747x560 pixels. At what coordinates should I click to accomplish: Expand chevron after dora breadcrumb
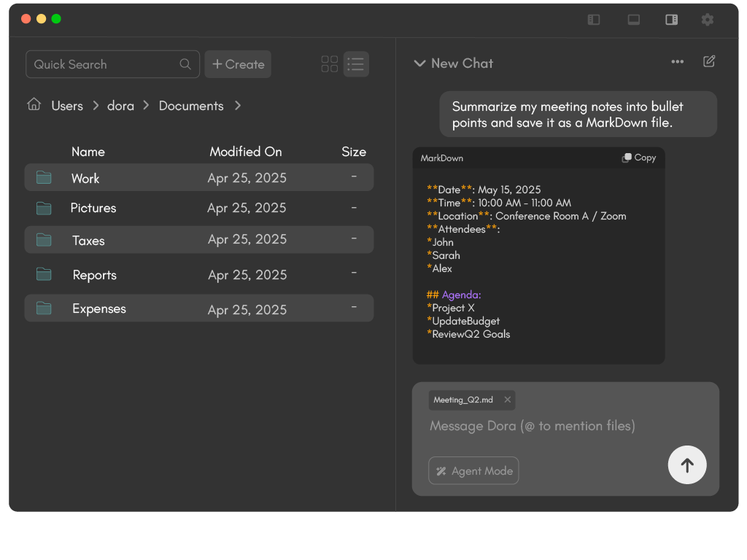click(x=146, y=105)
